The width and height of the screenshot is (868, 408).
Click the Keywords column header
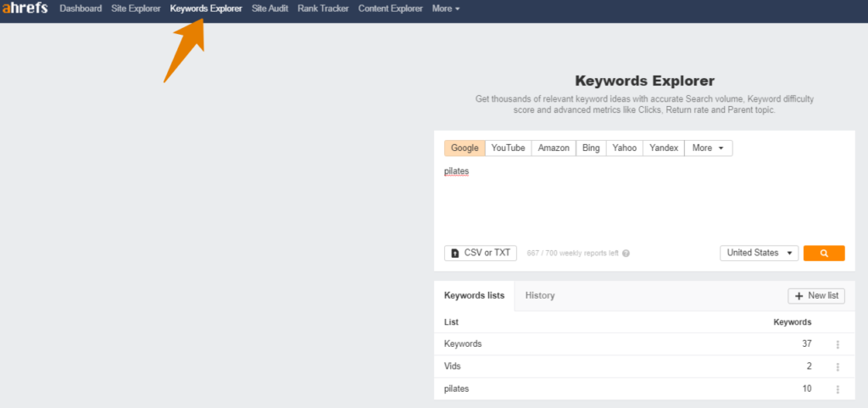click(793, 321)
